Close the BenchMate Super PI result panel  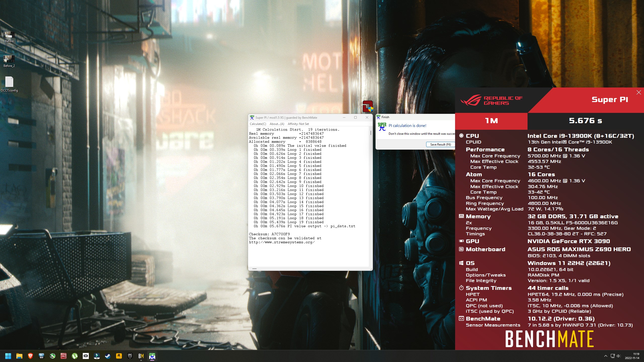point(639,93)
